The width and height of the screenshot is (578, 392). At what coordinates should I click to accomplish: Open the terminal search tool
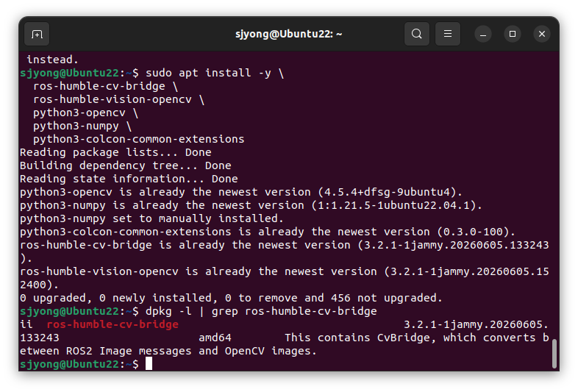pos(417,34)
